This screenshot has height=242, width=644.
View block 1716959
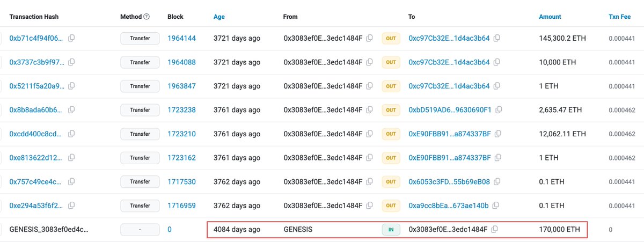coord(181,206)
